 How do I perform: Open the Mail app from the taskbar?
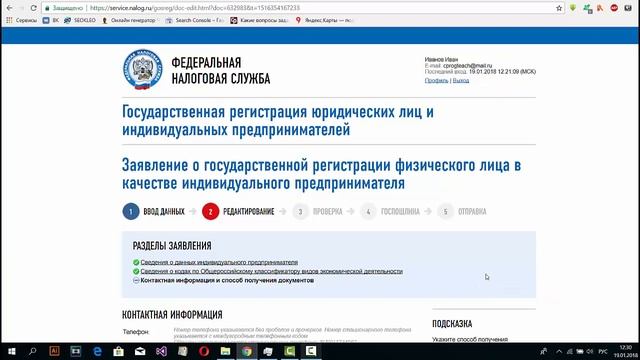click(x=140, y=351)
